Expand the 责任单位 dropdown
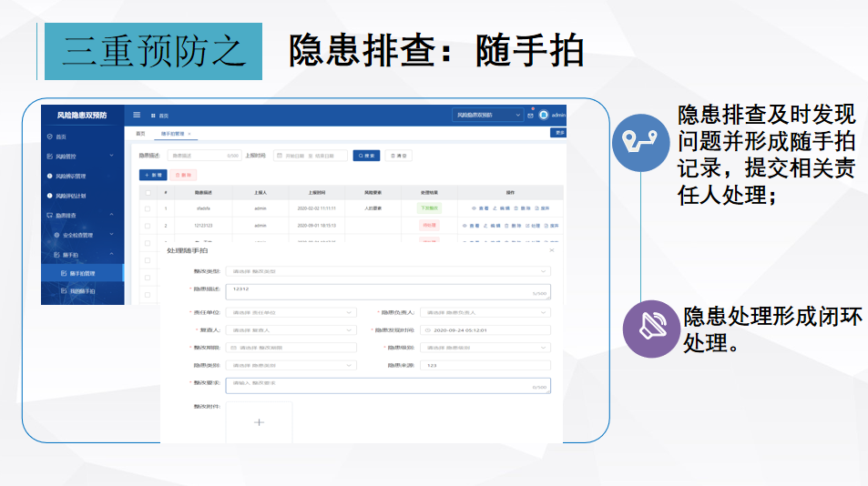The image size is (868, 486). coord(291,312)
